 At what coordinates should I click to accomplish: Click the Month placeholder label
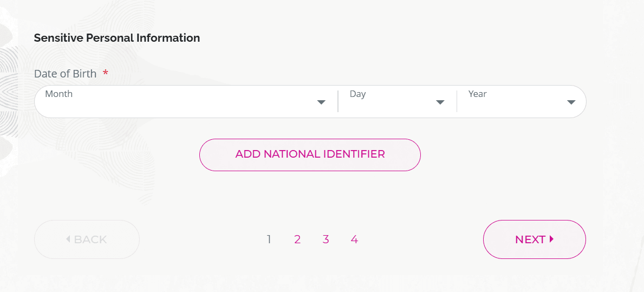click(59, 94)
